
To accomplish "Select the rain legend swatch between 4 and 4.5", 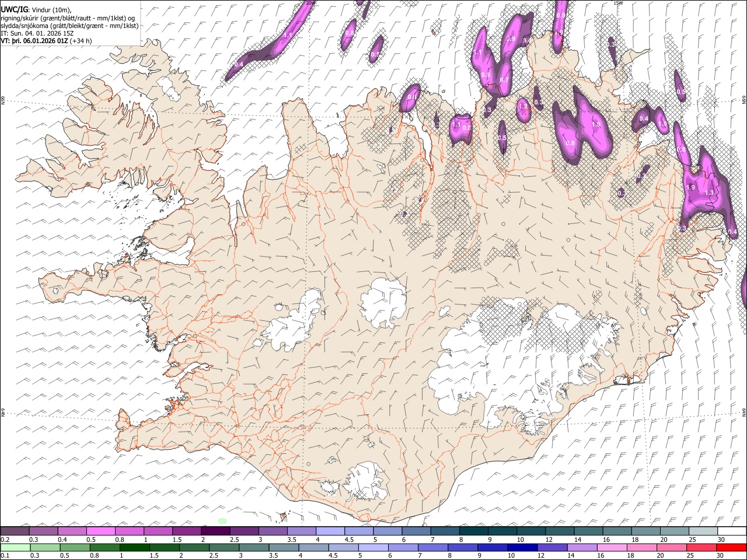I will point(313,547).
